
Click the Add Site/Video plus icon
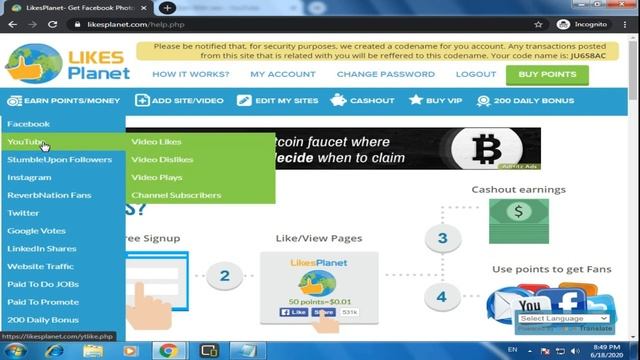[142, 100]
